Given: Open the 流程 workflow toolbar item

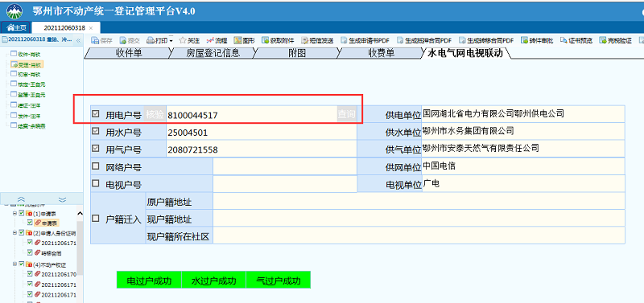Looking at the screenshot, I should click(x=217, y=41).
